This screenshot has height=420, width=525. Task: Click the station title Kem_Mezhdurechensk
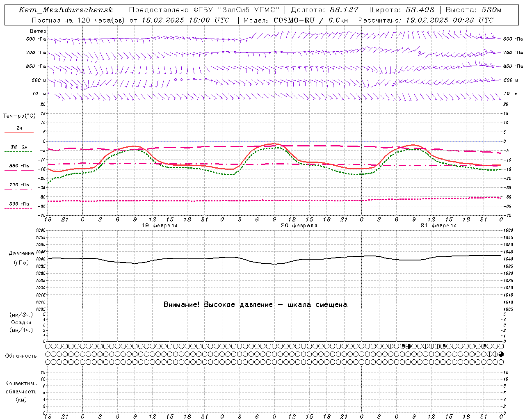point(66,10)
